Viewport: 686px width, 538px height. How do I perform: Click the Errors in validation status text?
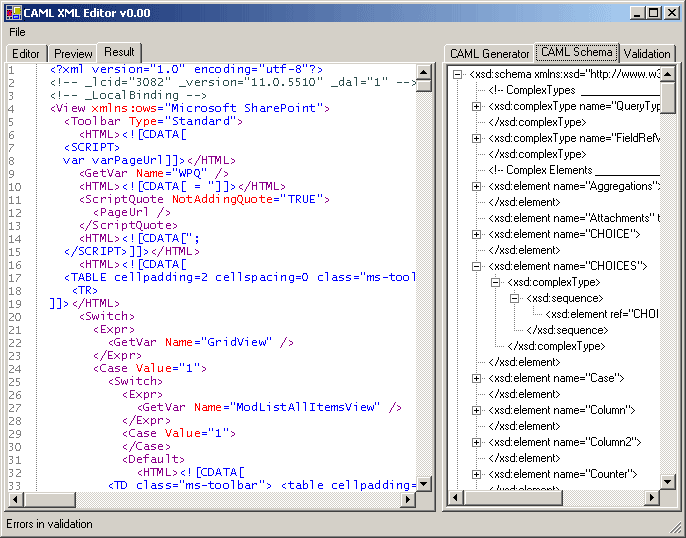coord(49,524)
